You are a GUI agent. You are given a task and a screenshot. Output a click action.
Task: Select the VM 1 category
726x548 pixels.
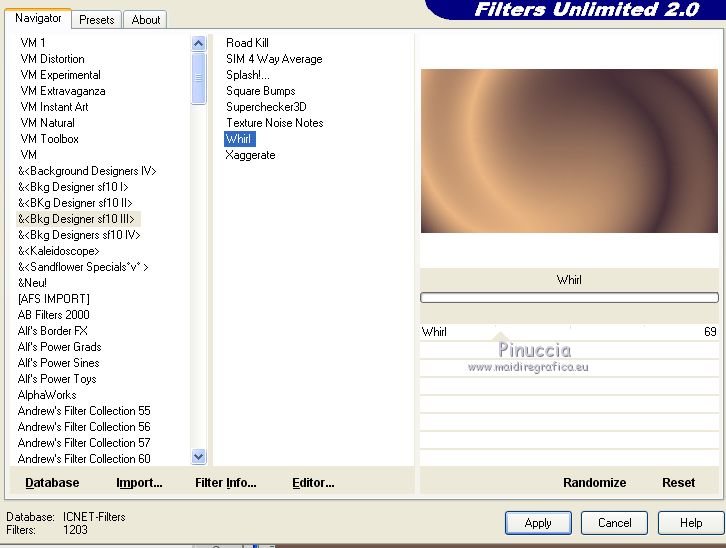[33, 43]
